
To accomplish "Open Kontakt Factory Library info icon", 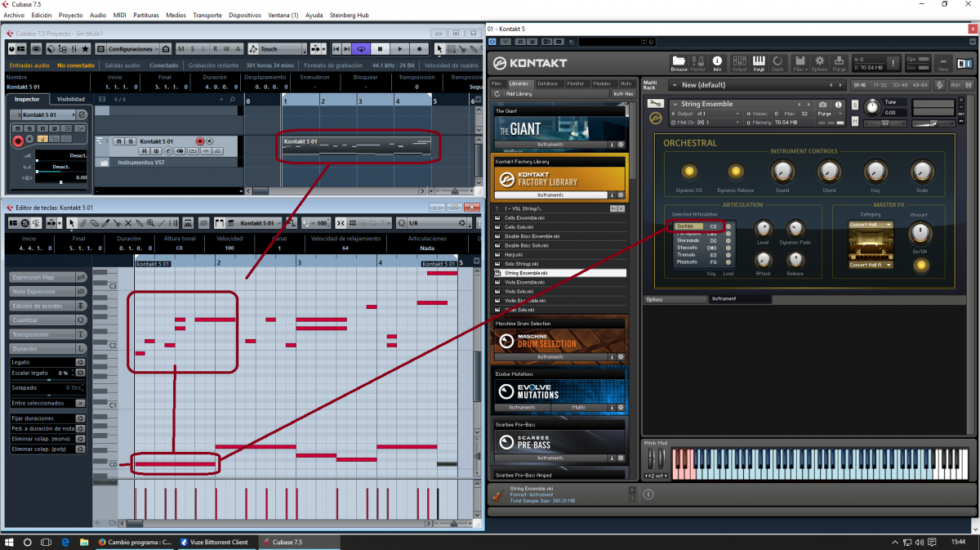I will [612, 195].
